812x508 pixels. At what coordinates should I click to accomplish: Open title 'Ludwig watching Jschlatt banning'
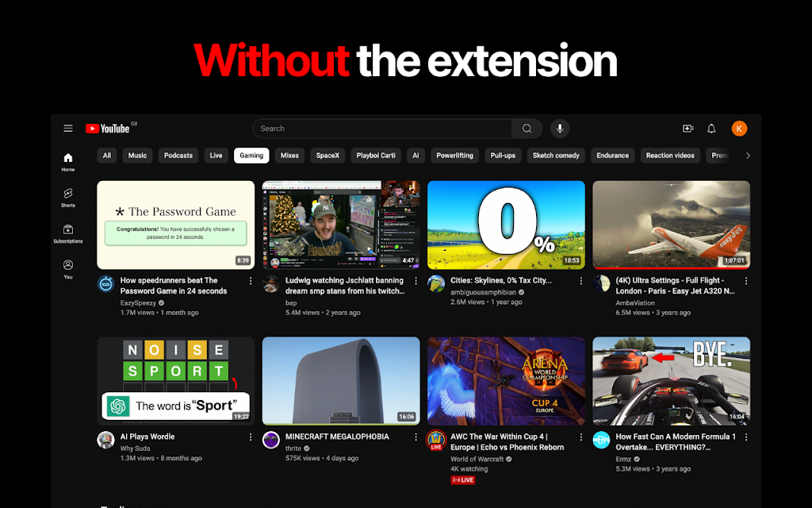(345, 286)
